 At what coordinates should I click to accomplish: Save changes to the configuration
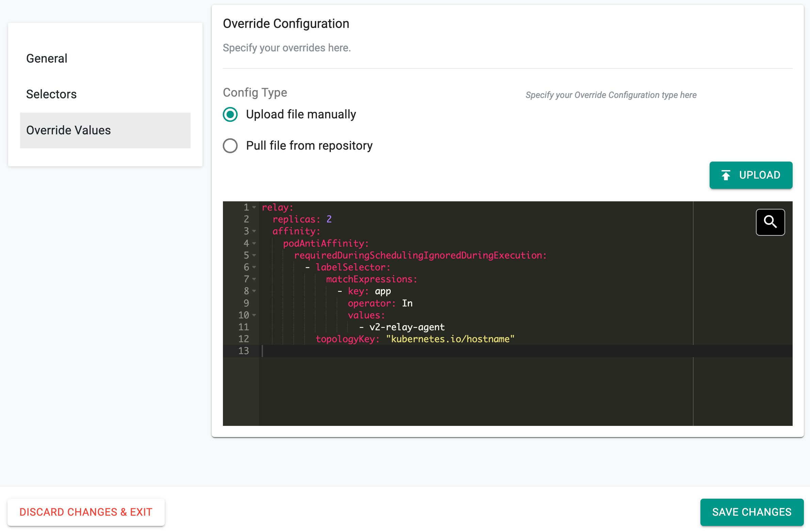point(751,512)
